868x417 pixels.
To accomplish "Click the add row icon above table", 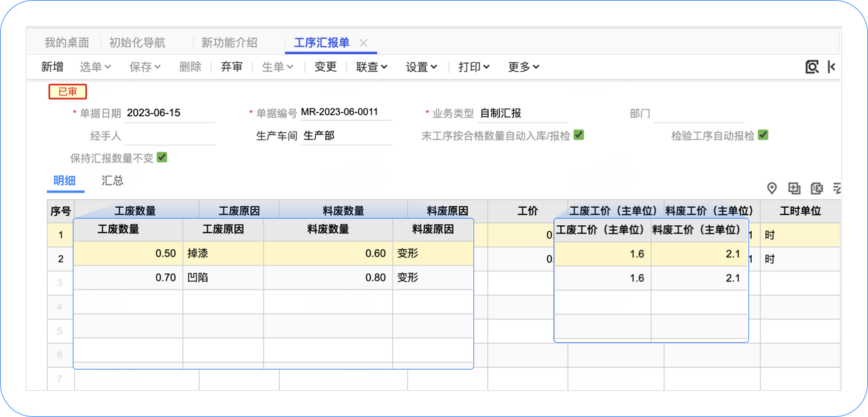I will coord(794,188).
